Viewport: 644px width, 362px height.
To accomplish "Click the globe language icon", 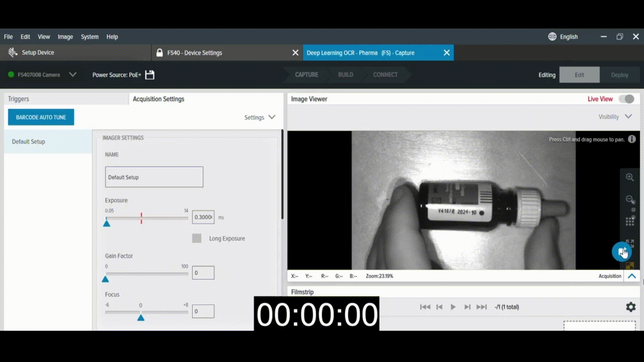I will tap(552, 37).
